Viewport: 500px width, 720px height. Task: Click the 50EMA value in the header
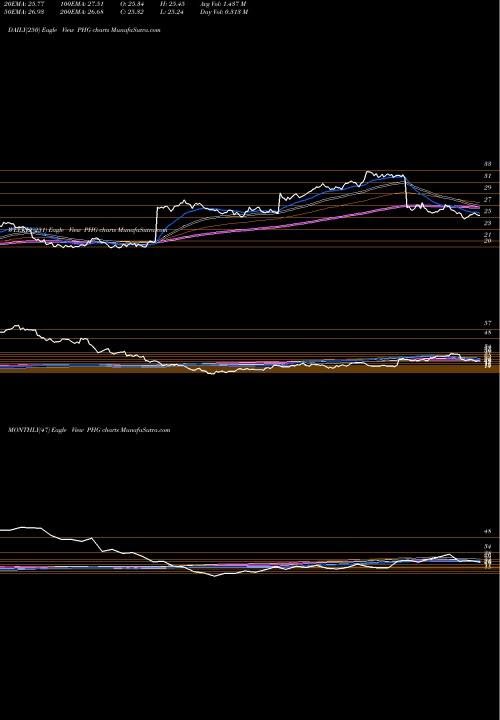(x=23, y=12)
